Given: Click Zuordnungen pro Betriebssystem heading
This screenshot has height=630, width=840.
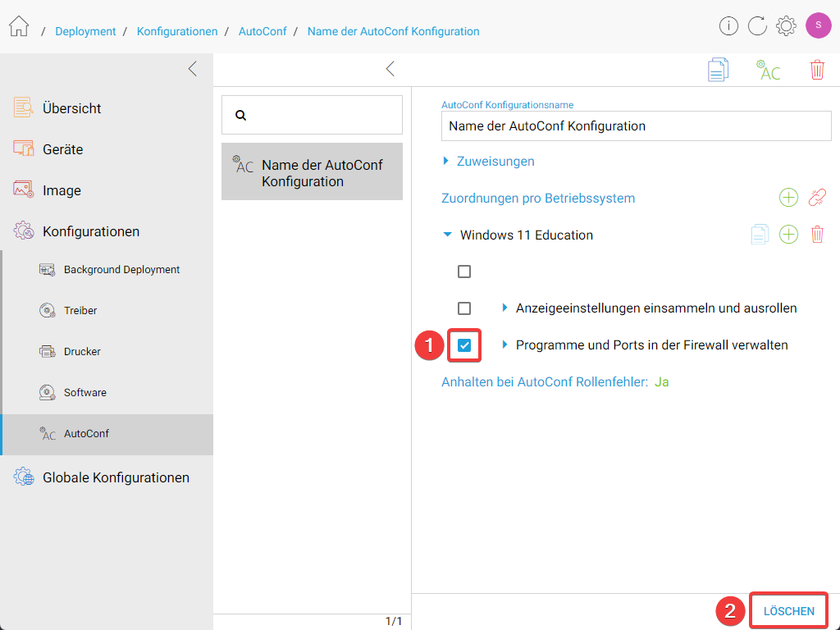Looking at the screenshot, I should point(538,199).
